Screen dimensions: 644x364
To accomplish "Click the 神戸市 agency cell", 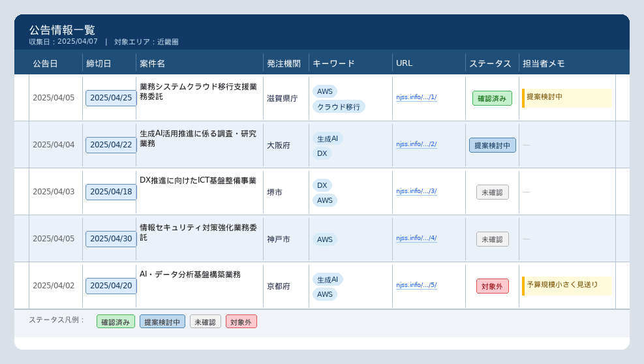I will 279,239.
